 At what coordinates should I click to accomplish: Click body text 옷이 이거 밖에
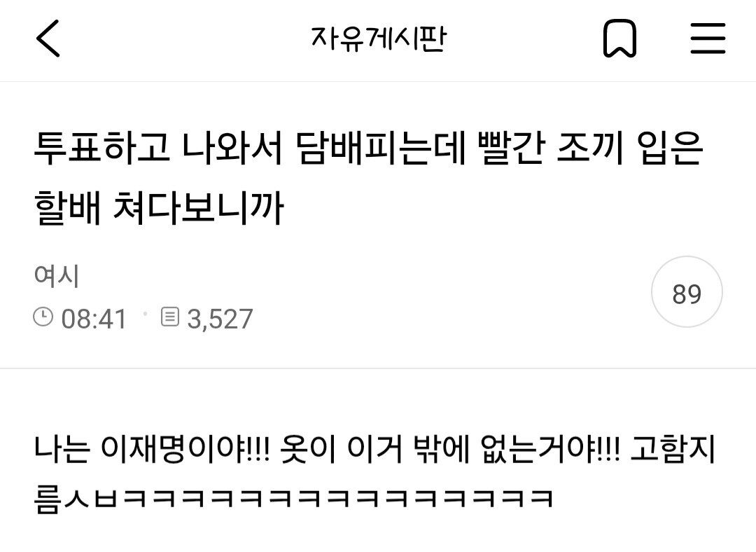coord(376,449)
